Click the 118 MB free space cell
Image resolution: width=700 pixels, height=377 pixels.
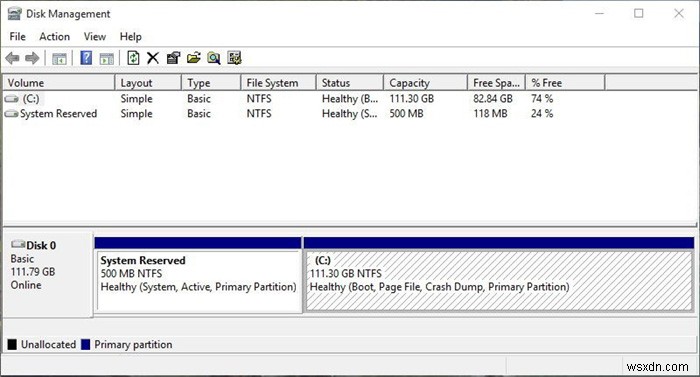pyautogui.click(x=490, y=114)
